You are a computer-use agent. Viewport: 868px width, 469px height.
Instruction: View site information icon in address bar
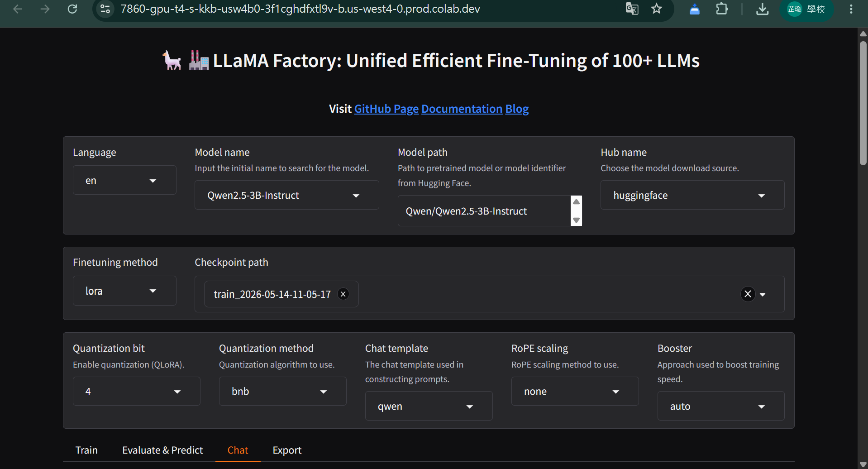105,9
